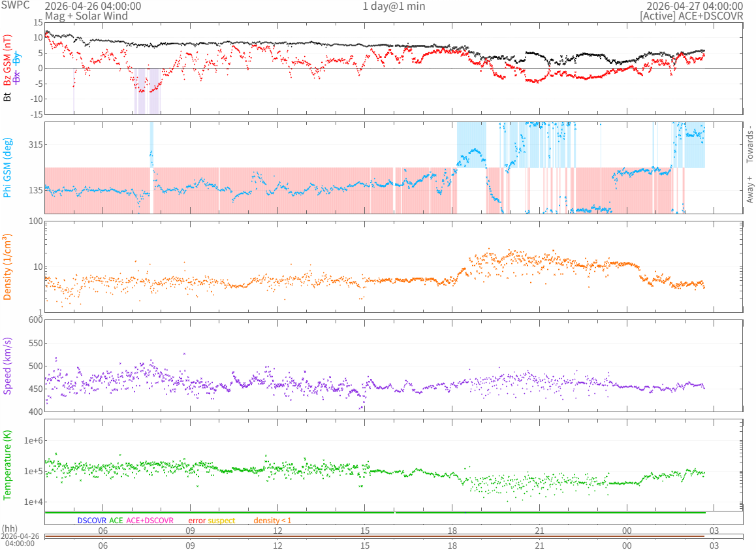Click the '2026-04-26 04:00:00' date label beside slider
The height and width of the screenshot is (550, 756).
coord(20,540)
